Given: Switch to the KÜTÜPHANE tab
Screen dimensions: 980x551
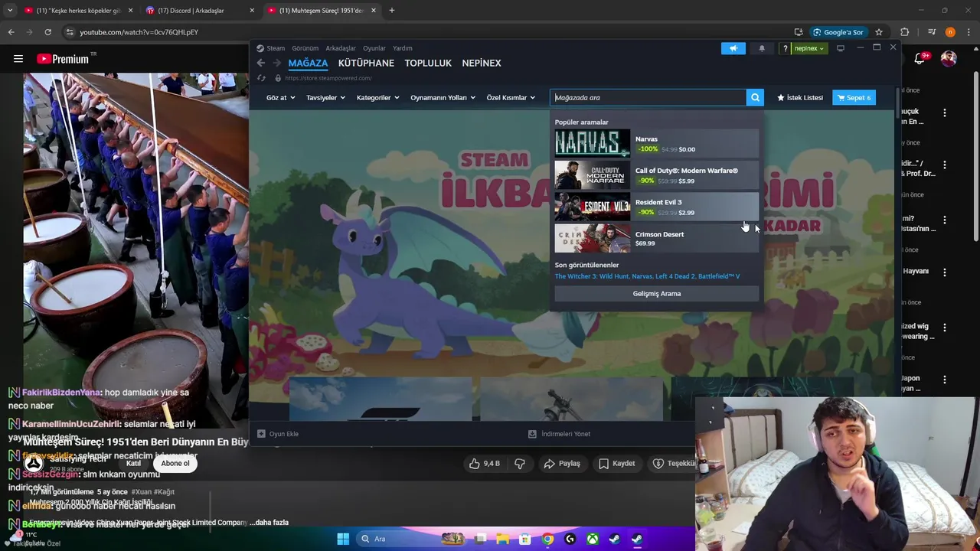Looking at the screenshot, I should [x=366, y=63].
